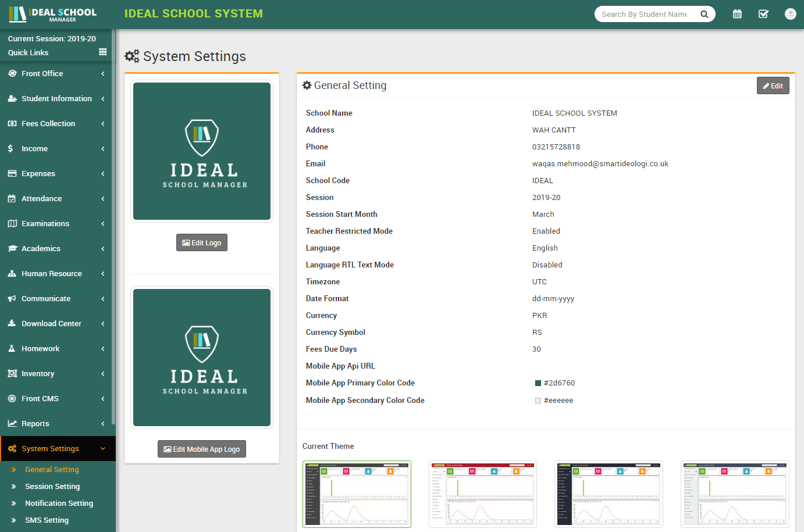Select the fourth light theme thumbnail
The width and height of the screenshot is (804, 532).
(735, 494)
